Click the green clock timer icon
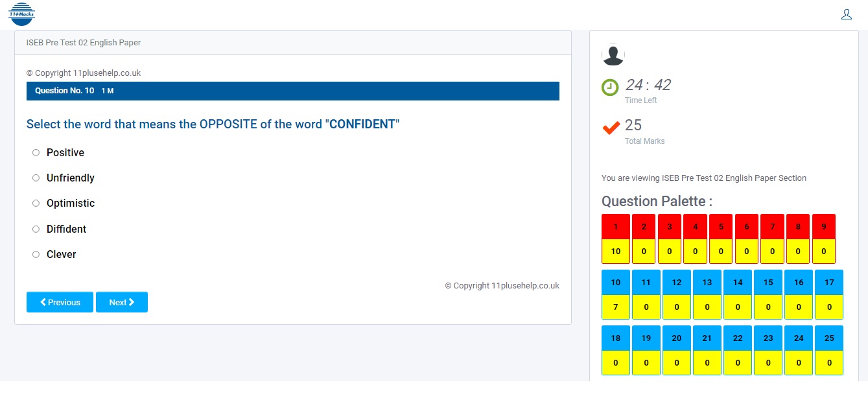 click(610, 88)
